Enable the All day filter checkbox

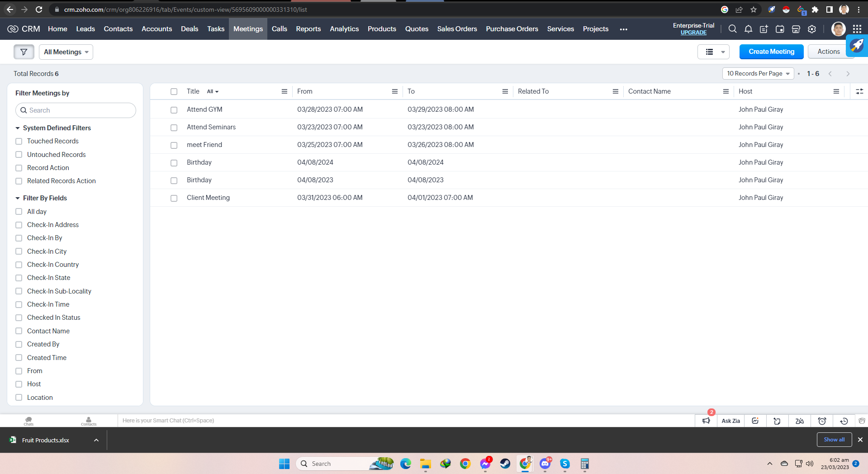tap(19, 212)
